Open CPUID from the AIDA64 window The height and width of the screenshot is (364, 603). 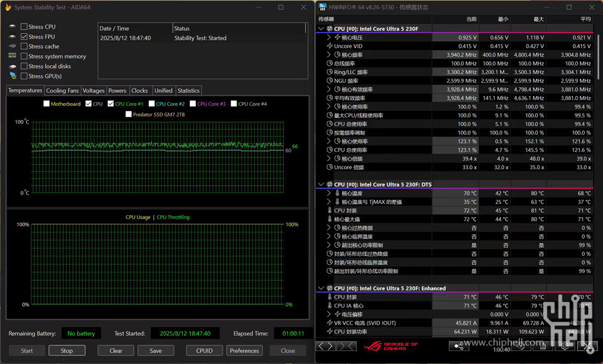coord(204,350)
